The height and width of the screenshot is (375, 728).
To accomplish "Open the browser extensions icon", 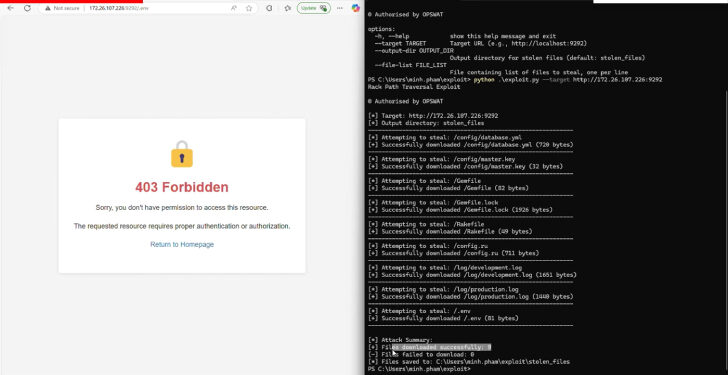I will 269,8.
